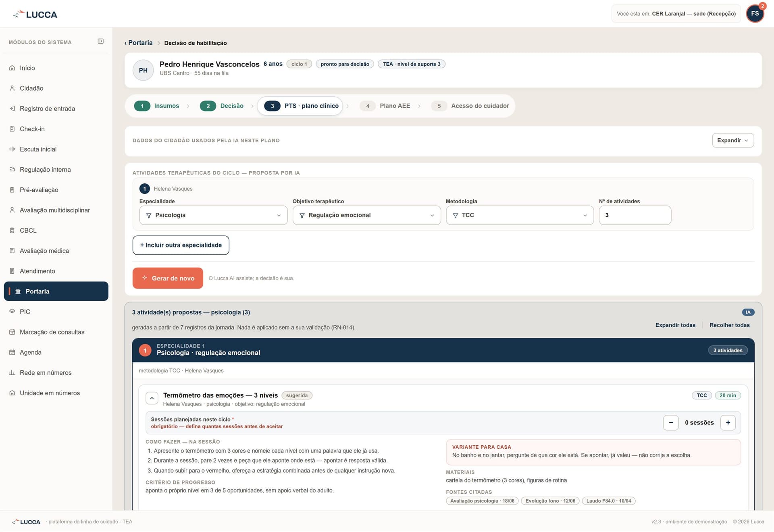Click the Rede em números chart icon
This screenshot has height=532, width=774.
click(12, 373)
